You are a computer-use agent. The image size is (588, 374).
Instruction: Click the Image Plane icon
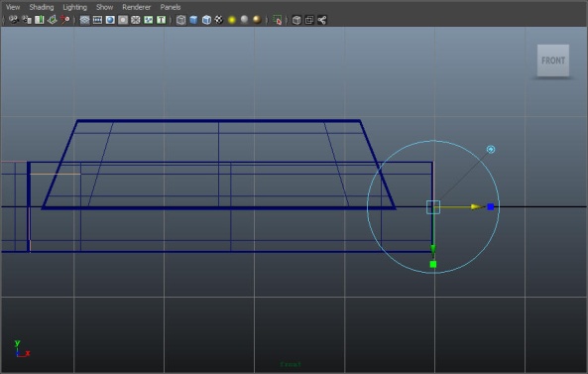pyautogui.click(x=53, y=20)
